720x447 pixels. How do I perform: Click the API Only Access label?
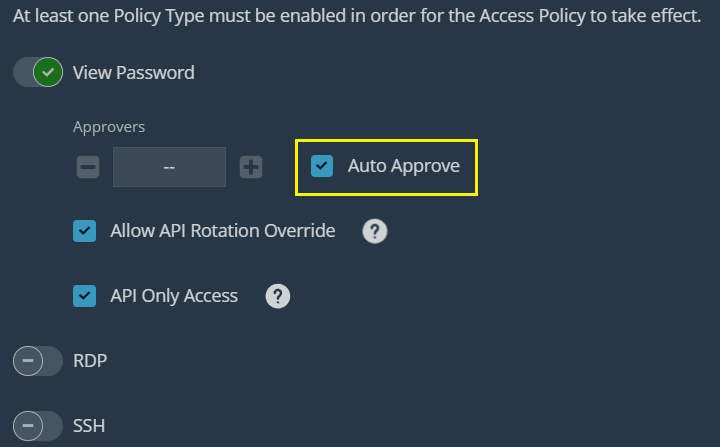174,296
